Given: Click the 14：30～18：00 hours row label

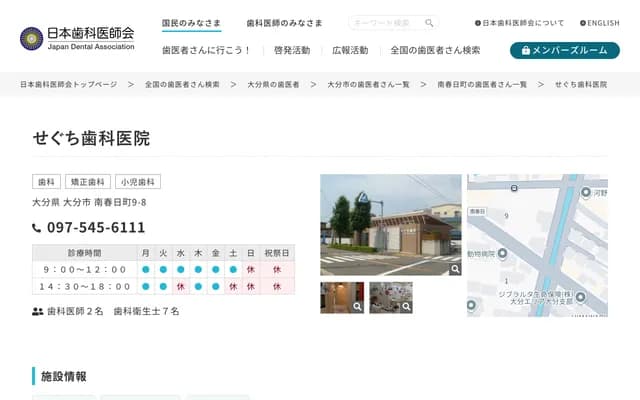Looking at the screenshot, I should 85,287.
